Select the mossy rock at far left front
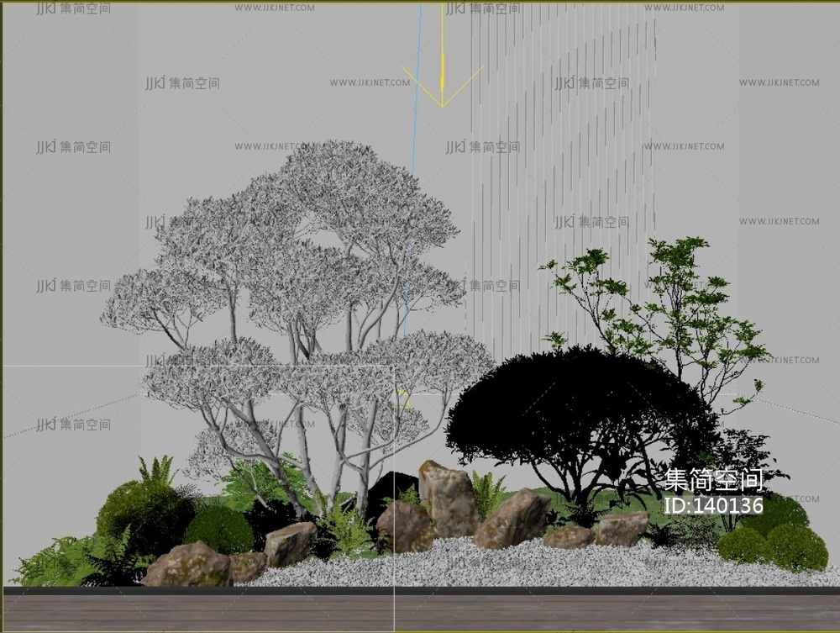 188,565
